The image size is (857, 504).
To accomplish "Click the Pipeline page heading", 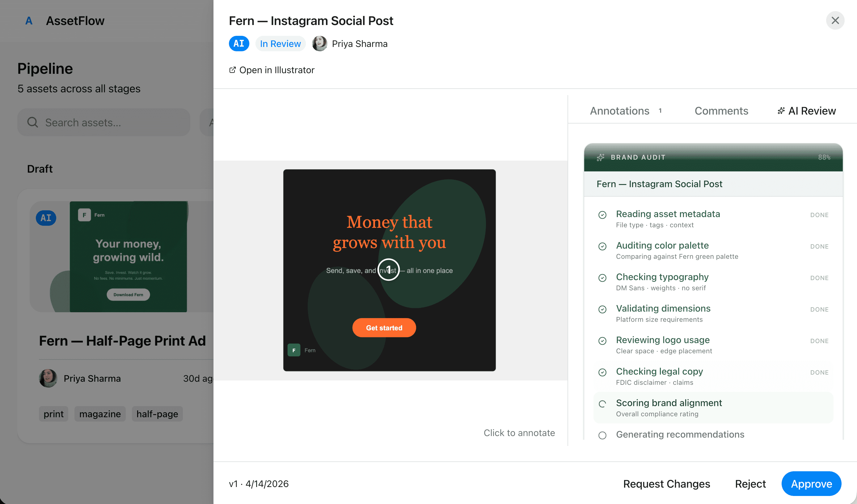I will pyautogui.click(x=45, y=68).
